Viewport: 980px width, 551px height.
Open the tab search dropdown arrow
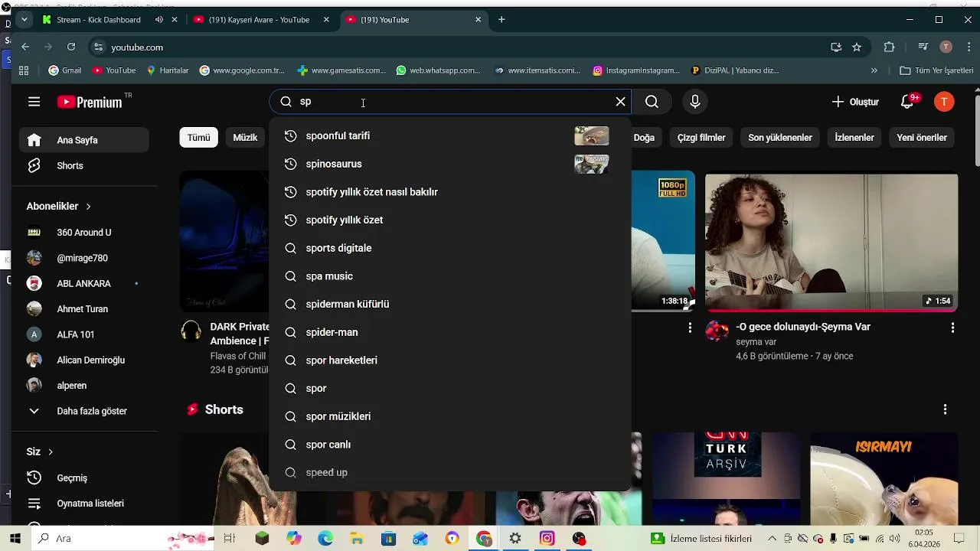click(25, 20)
